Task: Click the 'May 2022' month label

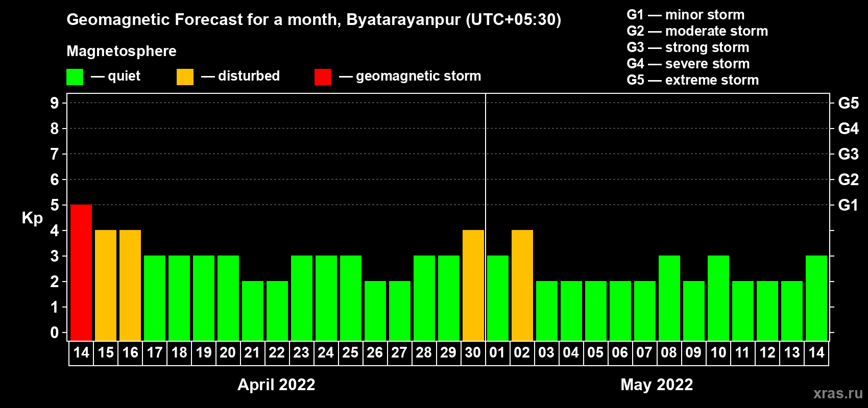Action: (x=657, y=385)
